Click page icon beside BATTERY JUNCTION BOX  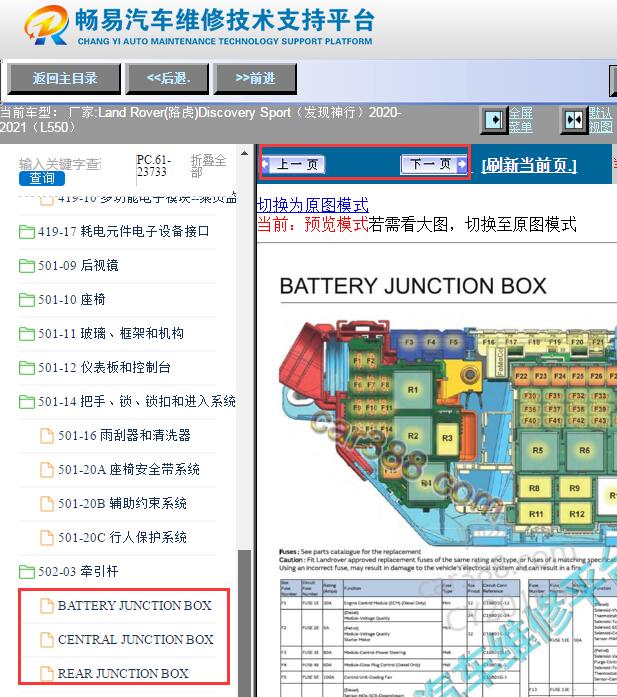pyautogui.click(x=47, y=606)
